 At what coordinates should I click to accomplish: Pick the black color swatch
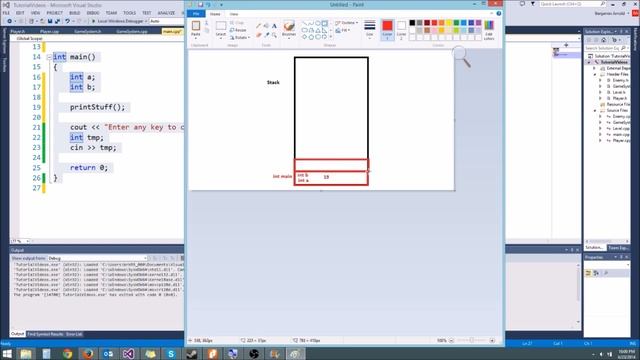tap(412, 23)
